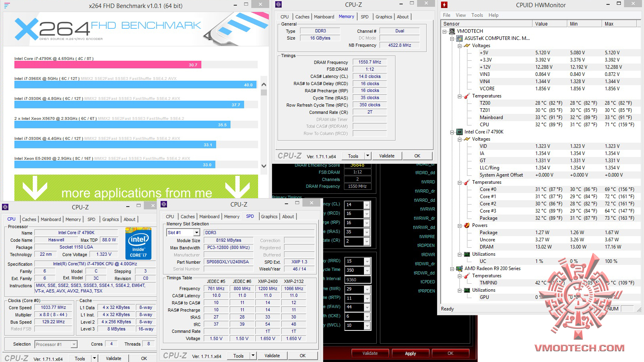
Task: Click the up arrow of the x264 results scrollbar
Action: (264, 85)
